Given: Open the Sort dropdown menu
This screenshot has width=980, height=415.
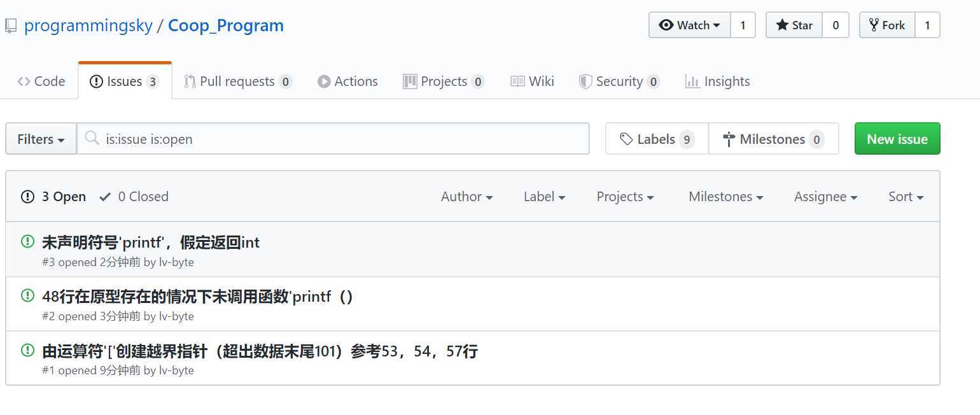Looking at the screenshot, I should (906, 197).
